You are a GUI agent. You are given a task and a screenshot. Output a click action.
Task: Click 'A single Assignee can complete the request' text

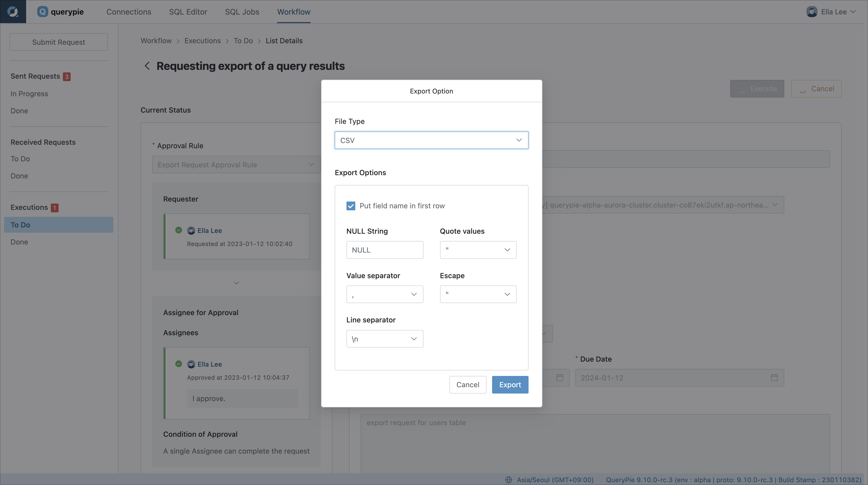tap(236, 451)
